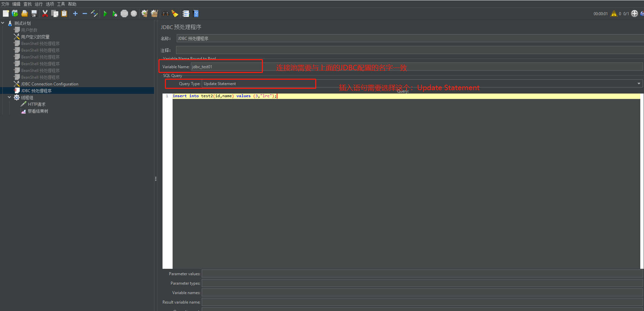644x311 pixels.
Task: Click the gray Stop sign icon
Action: pyautogui.click(x=124, y=14)
